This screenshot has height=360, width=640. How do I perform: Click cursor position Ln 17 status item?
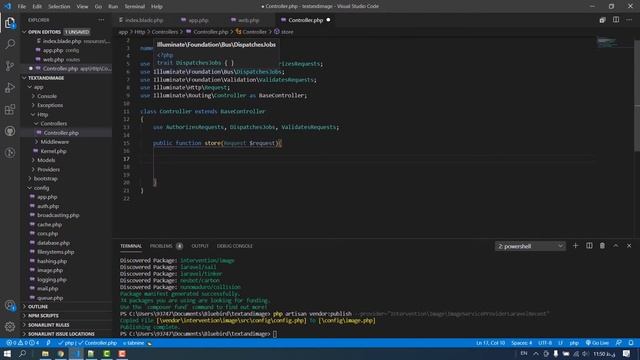click(x=490, y=343)
